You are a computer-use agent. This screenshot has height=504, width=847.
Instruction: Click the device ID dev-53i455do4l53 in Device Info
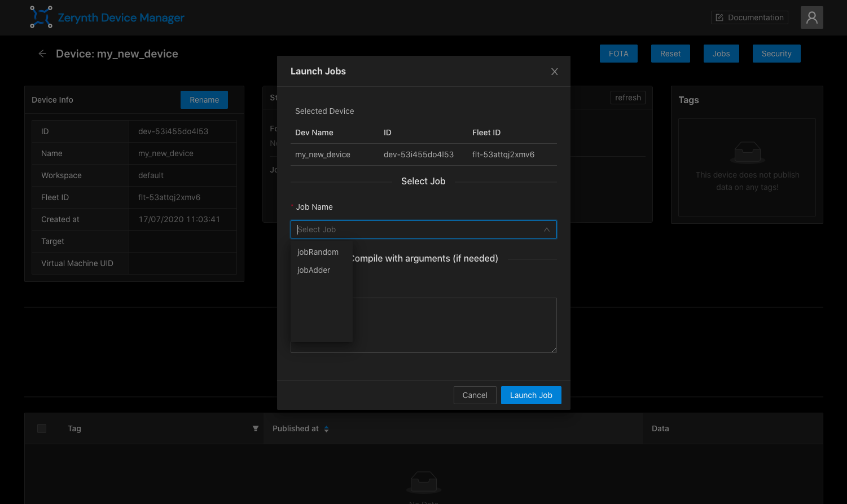173,131
